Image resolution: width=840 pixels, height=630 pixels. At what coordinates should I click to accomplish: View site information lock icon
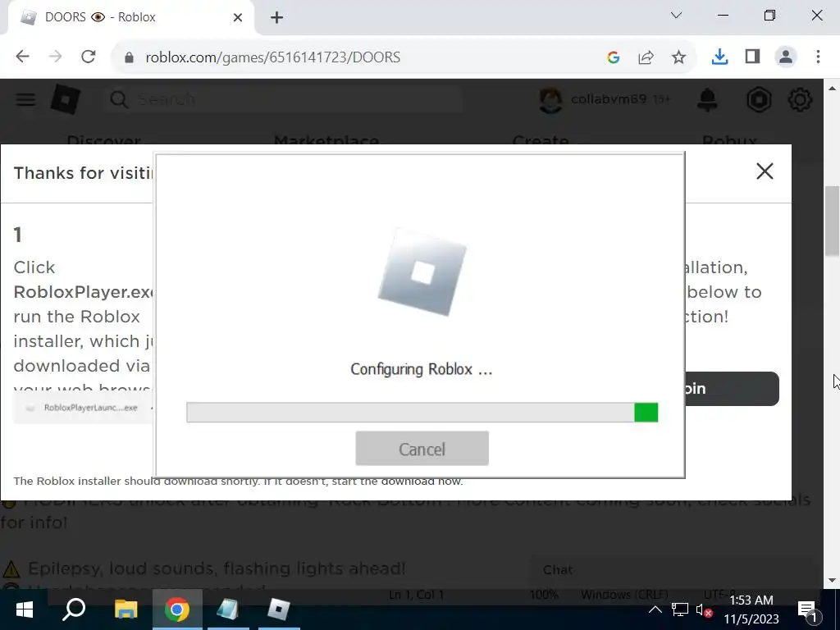tap(129, 57)
